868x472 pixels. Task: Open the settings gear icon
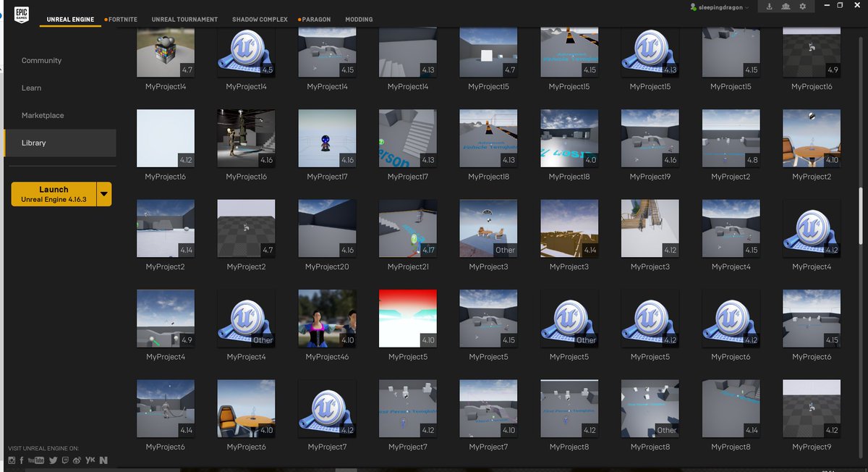(803, 7)
